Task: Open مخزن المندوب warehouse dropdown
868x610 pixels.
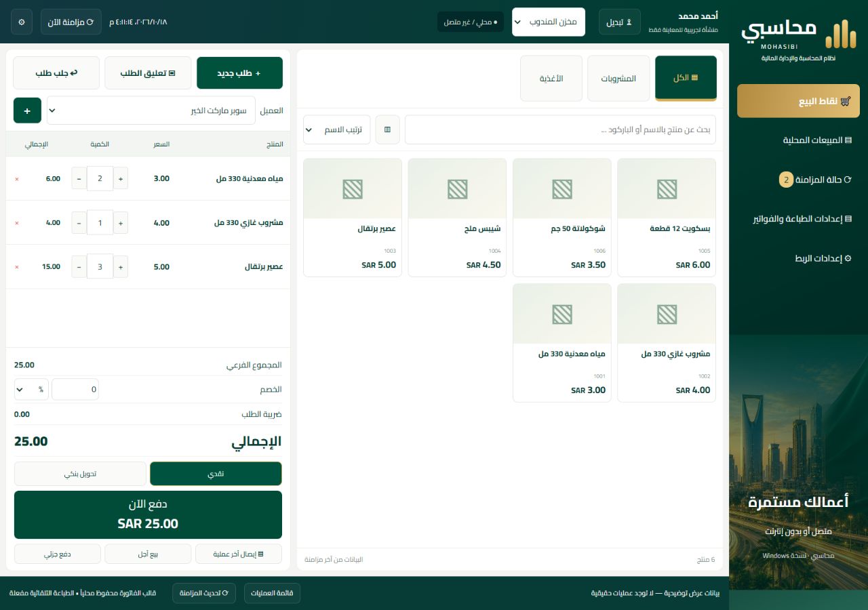Action: 549,22
